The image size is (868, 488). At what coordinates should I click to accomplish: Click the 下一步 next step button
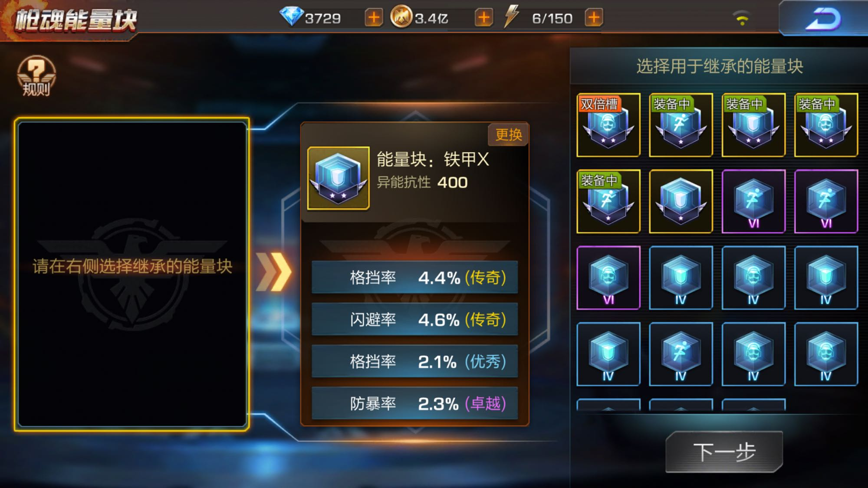(724, 452)
